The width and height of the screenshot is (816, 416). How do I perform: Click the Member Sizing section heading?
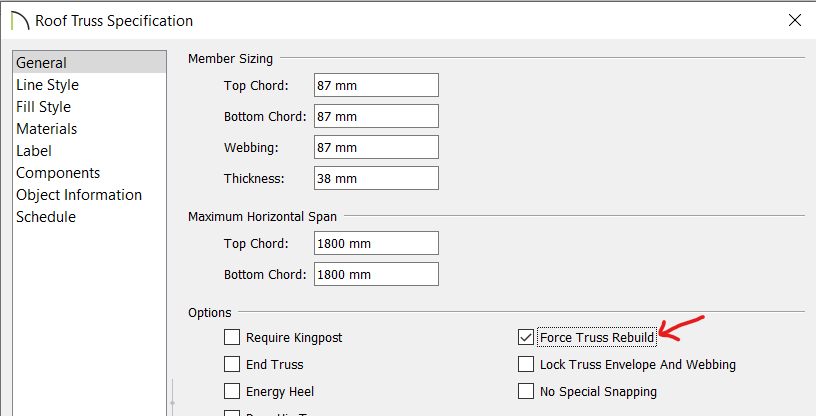pyautogui.click(x=230, y=58)
